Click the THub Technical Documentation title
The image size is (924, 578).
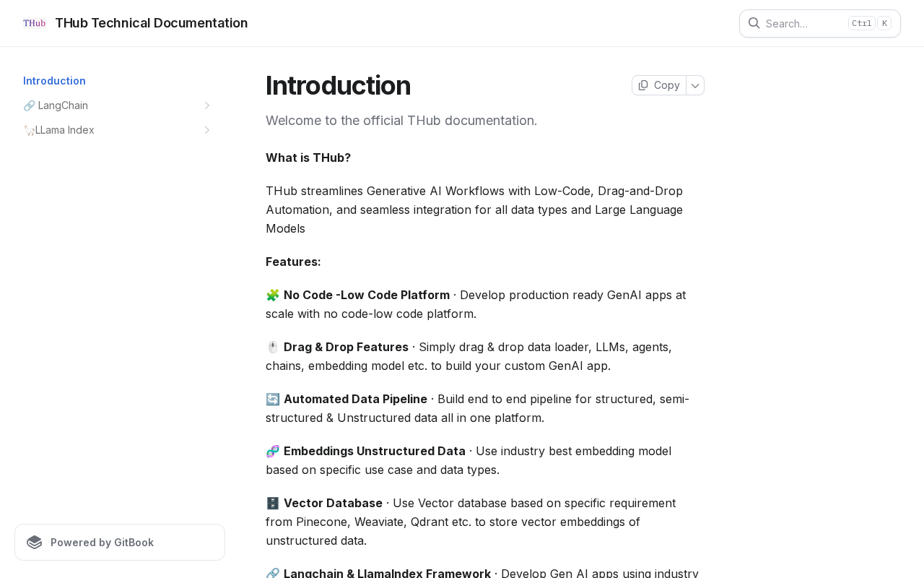(x=151, y=23)
